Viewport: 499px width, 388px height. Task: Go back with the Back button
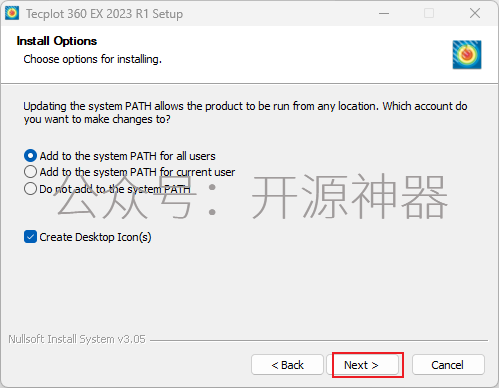click(x=287, y=365)
